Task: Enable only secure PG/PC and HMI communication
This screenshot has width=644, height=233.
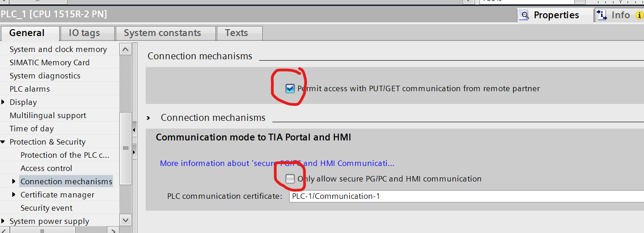Action: [290, 179]
